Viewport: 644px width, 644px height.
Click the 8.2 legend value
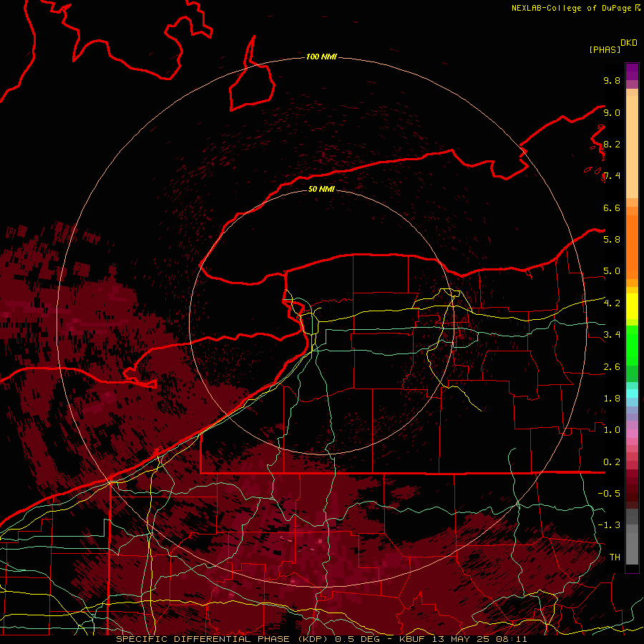[x=612, y=144]
